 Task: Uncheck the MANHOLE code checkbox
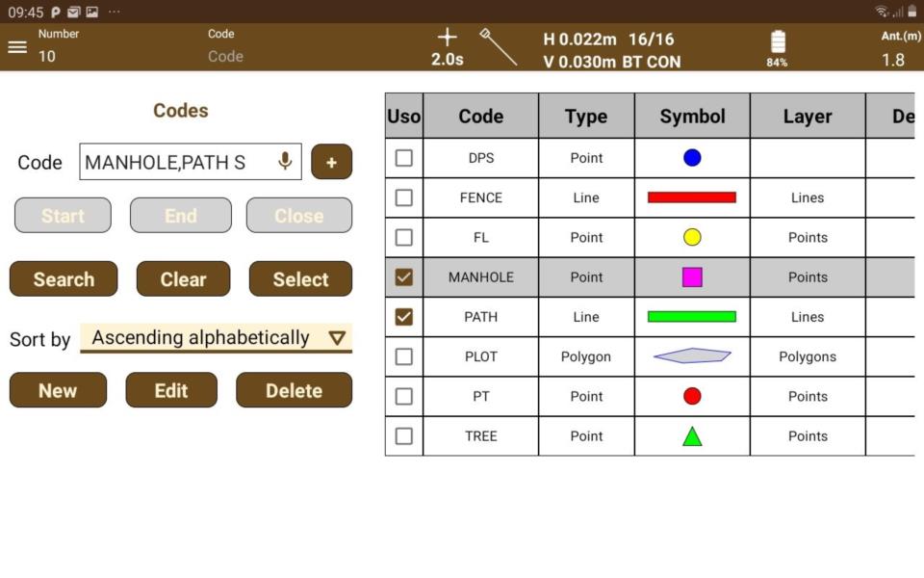click(x=404, y=277)
